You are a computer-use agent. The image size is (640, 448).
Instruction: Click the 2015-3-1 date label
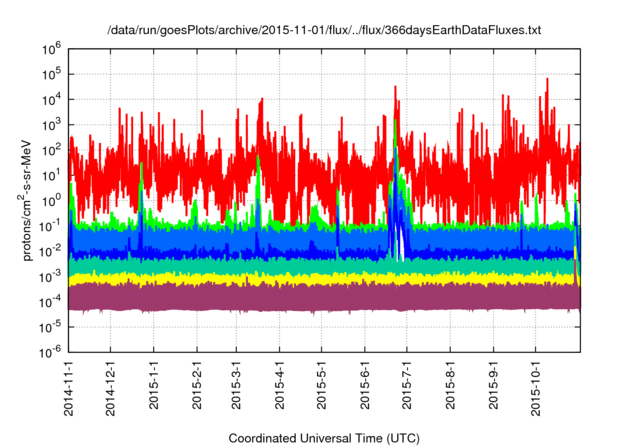coord(236,385)
